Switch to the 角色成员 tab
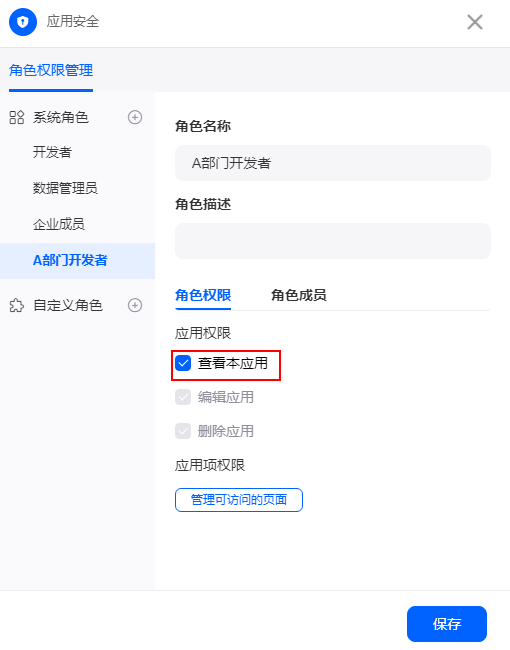The width and height of the screenshot is (510, 650). coord(299,295)
